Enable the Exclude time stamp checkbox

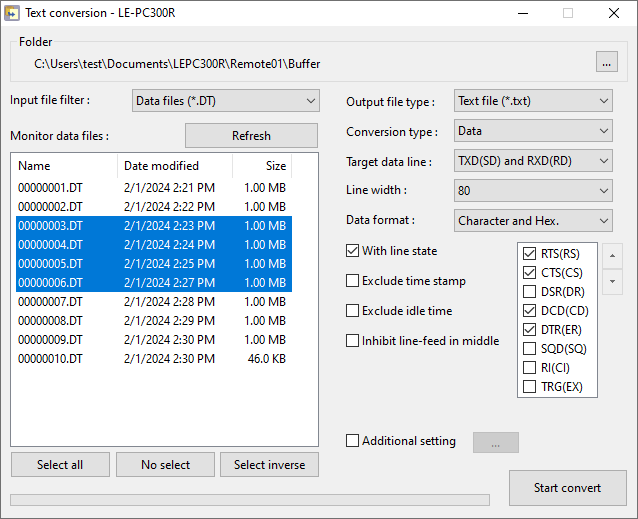click(352, 281)
